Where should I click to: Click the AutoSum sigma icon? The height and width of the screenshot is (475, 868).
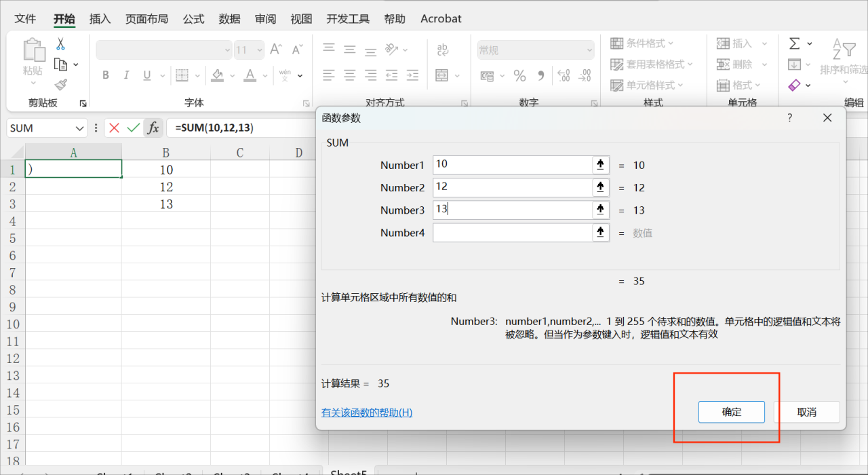pyautogui.click(x=795, y=43)
